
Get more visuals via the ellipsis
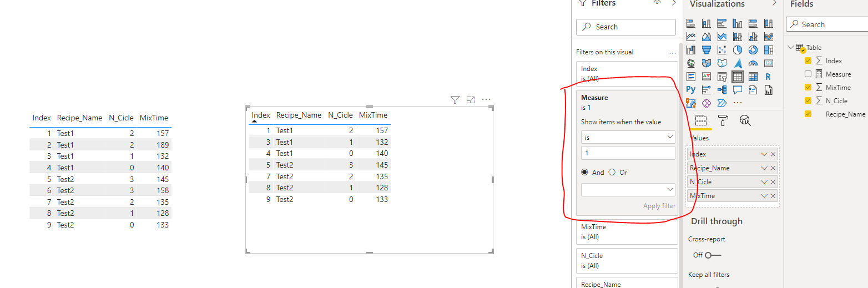pos(738,103)
